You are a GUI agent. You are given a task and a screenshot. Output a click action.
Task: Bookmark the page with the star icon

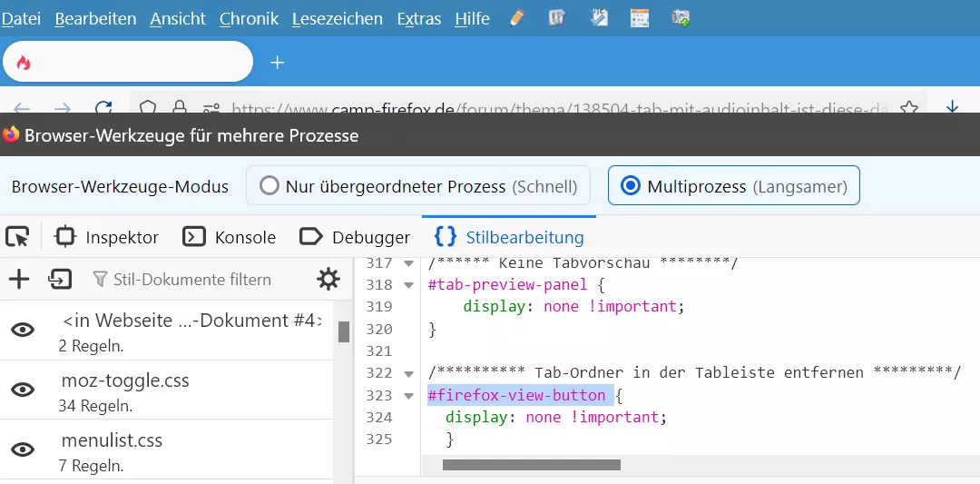[908, 109]
